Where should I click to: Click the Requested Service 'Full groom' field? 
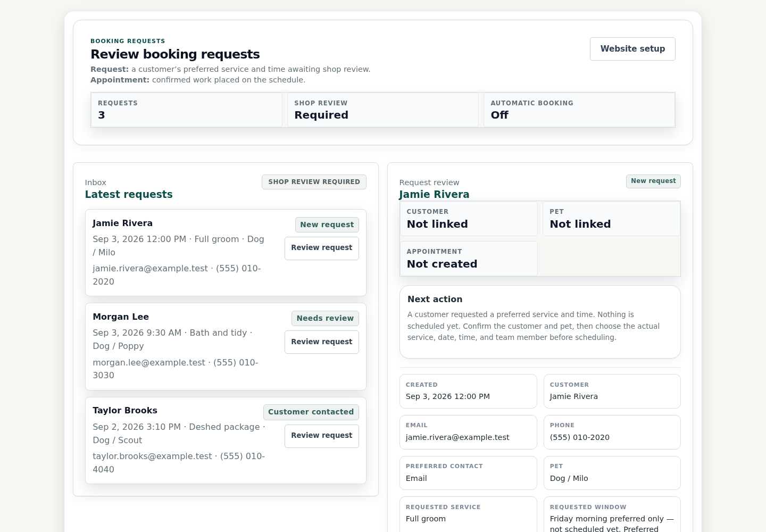point(468,514)
